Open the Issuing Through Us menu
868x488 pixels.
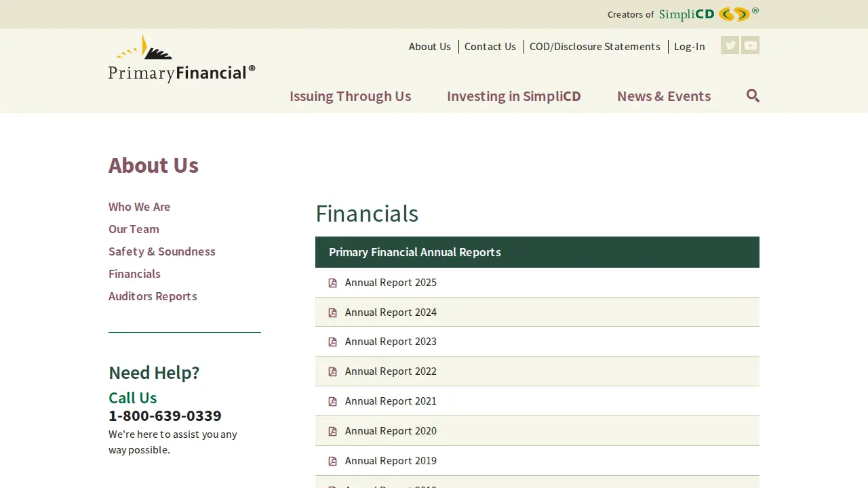pyautogui.click(x=350, y=96)
